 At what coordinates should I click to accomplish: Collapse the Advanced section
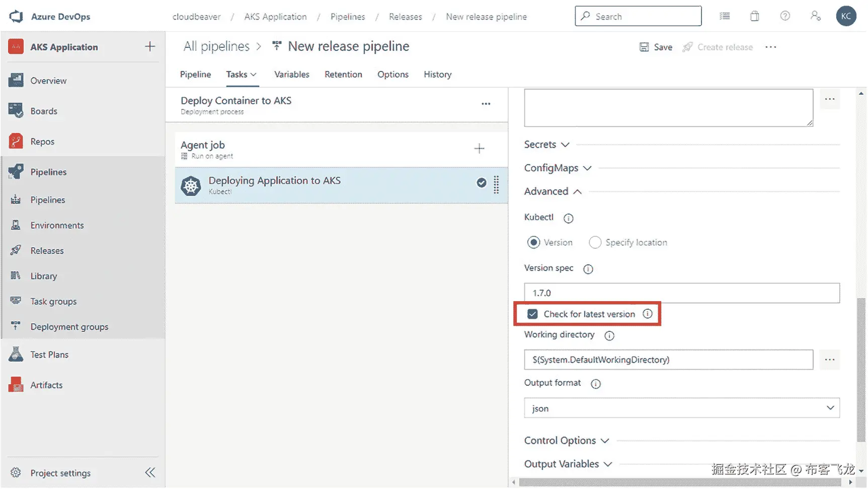tap(553, 191)
